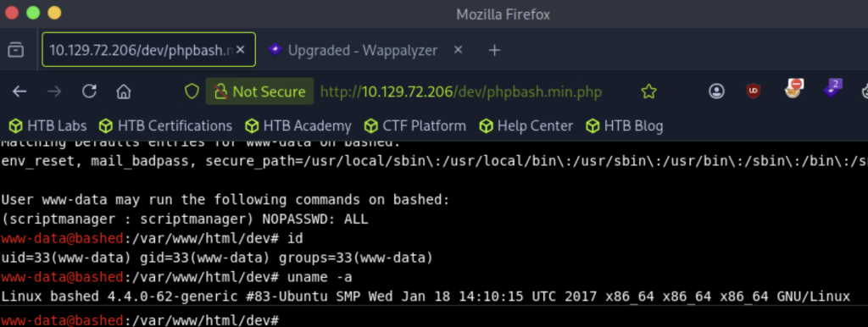Focus the URL address bar

tap(460, 91)
